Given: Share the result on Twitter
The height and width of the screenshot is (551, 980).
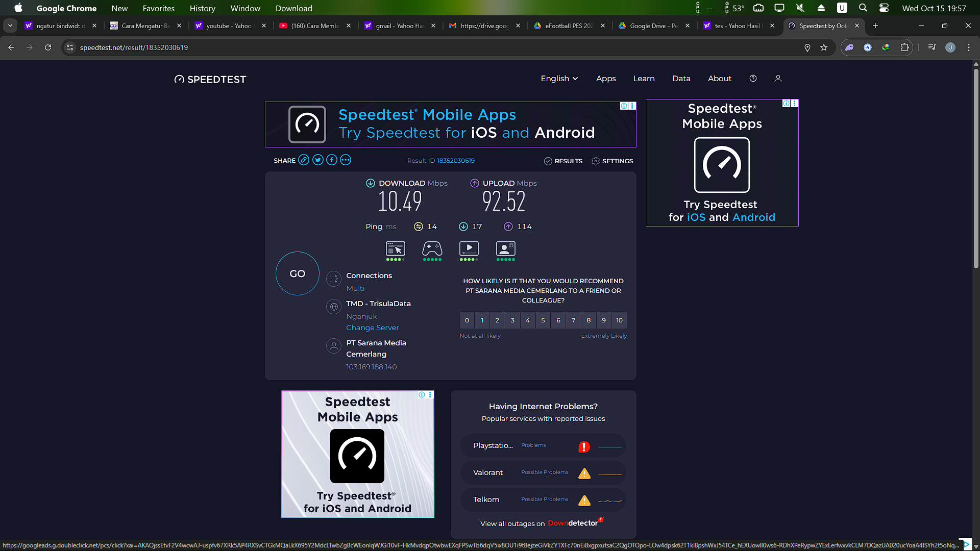Looking at the screenshot, I should (318, 160).
